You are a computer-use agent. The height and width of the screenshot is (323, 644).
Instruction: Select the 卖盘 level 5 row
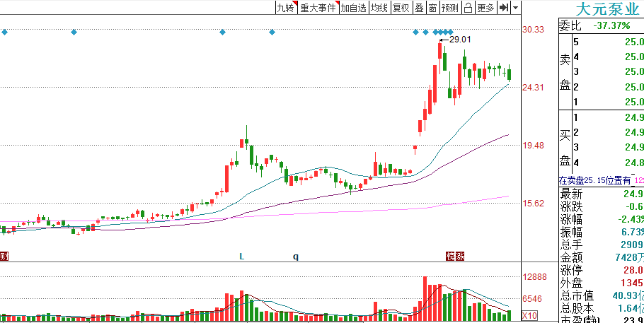click(609, 42)
